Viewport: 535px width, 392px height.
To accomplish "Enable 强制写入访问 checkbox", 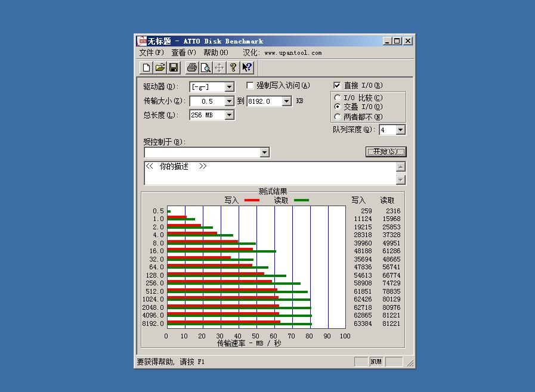I will click(x=249, y=85).
